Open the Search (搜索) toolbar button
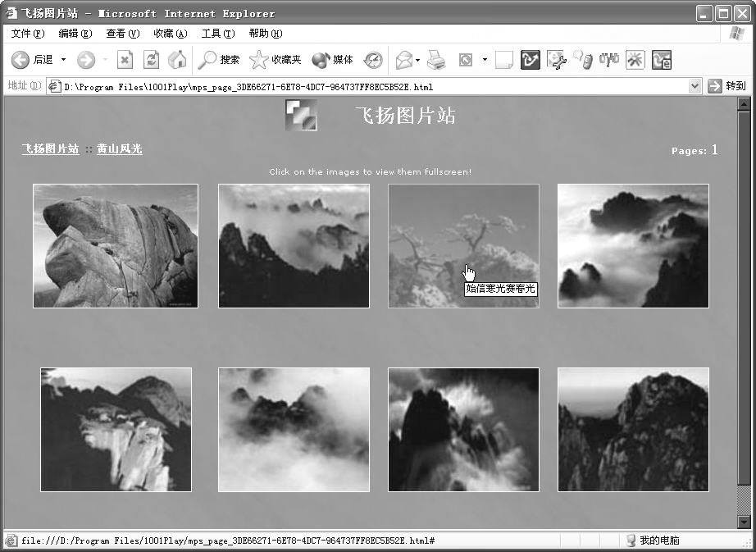756x552 pixels. click(x=219, y=60)
